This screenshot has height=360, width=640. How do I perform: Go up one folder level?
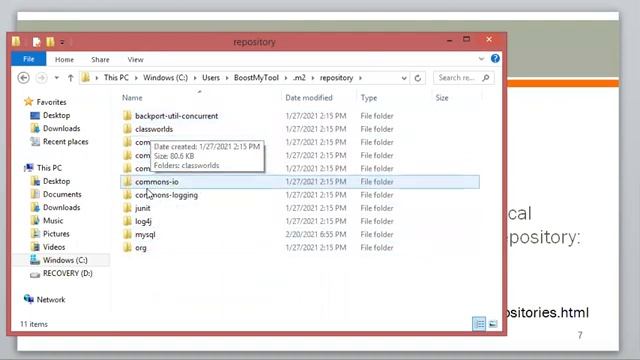pos(70,78)
